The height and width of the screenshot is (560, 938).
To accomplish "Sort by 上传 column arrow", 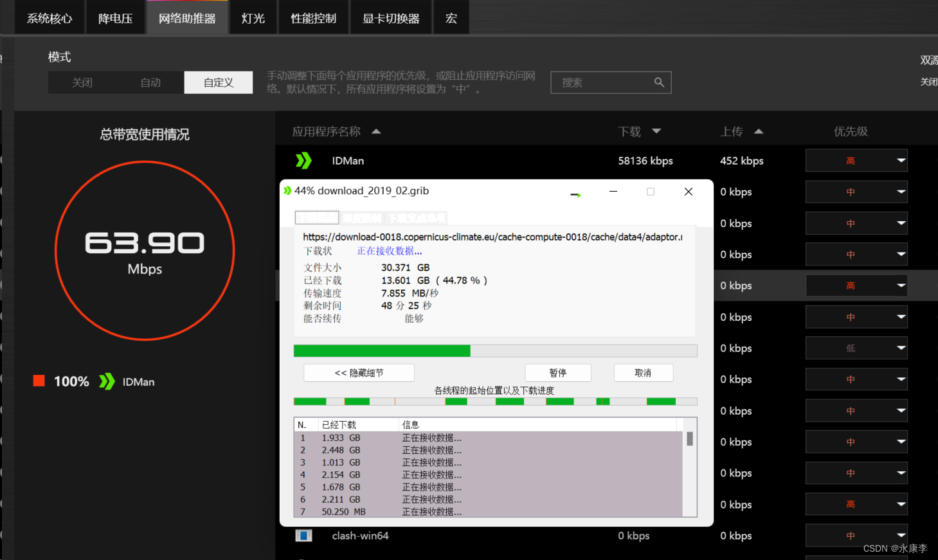I will pos(759,131).
